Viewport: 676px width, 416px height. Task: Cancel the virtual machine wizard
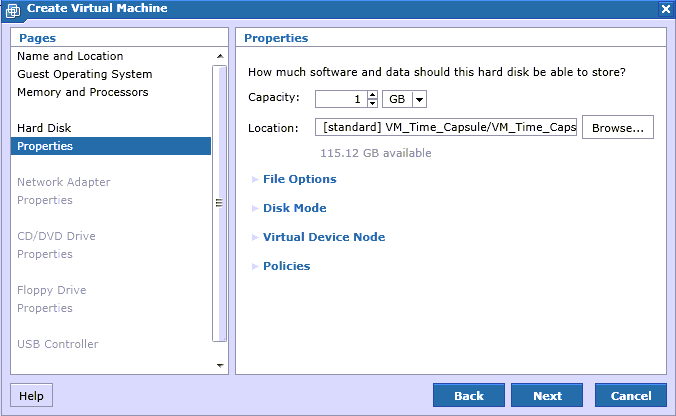coord(631,395)
